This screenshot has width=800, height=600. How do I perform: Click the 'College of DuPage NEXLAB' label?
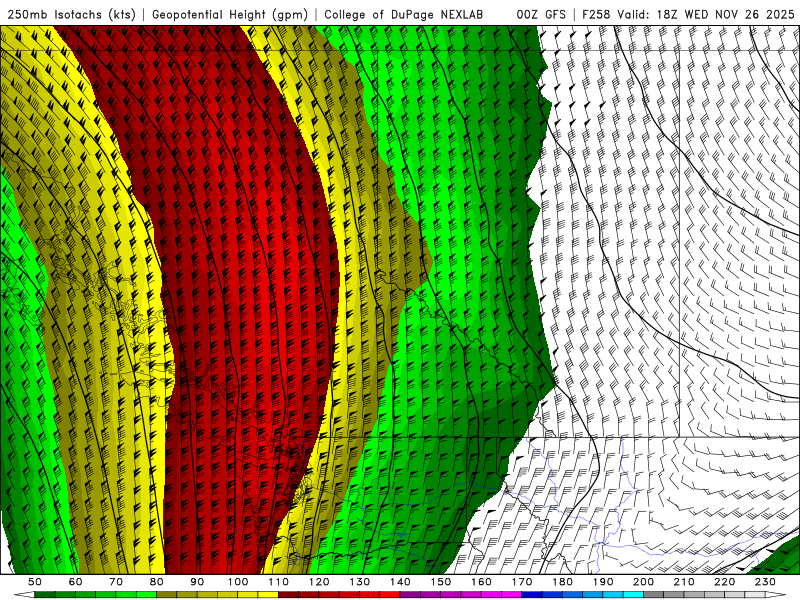coord(404,15)
